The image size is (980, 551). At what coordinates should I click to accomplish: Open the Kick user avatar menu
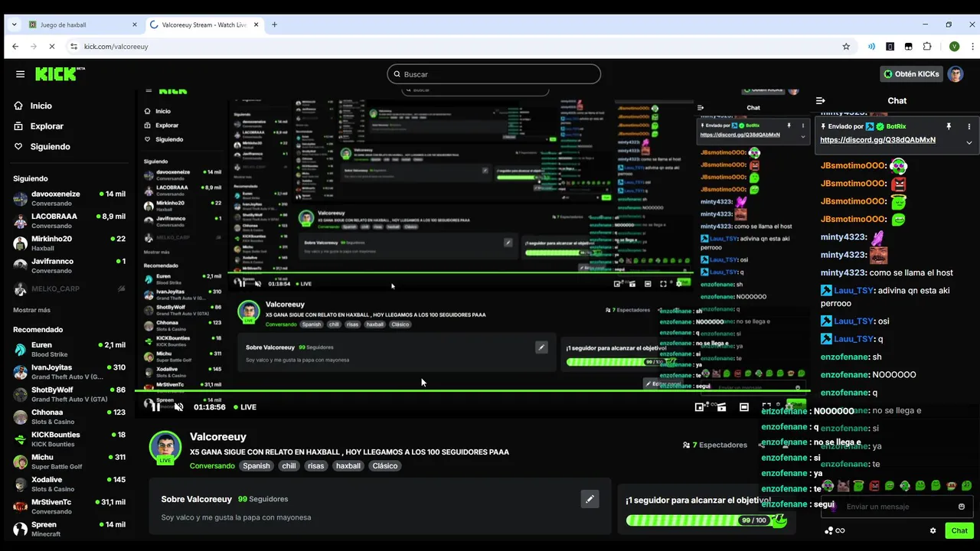(x=955, y=74)
